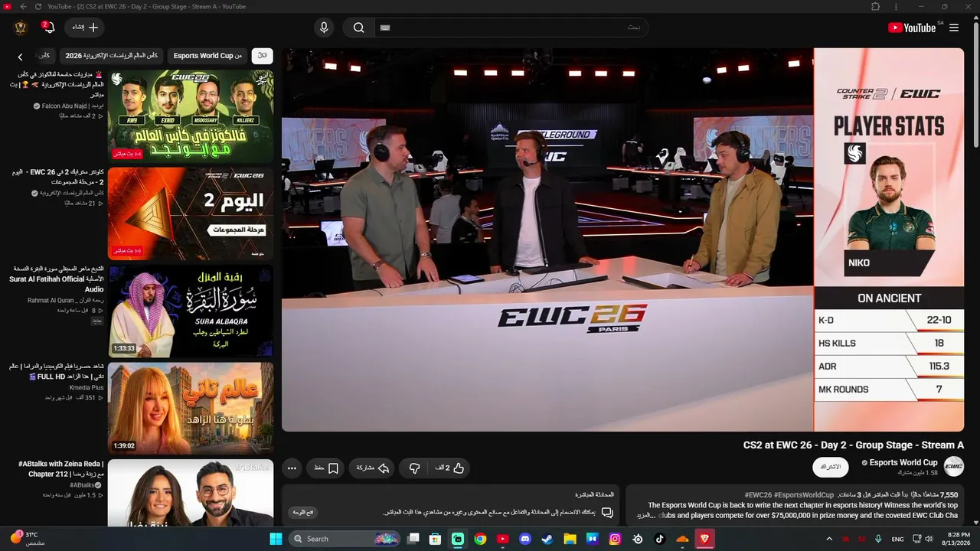Select the All filter chip
Viewport: 980px width, 551px height.
(x=263, y=56)
